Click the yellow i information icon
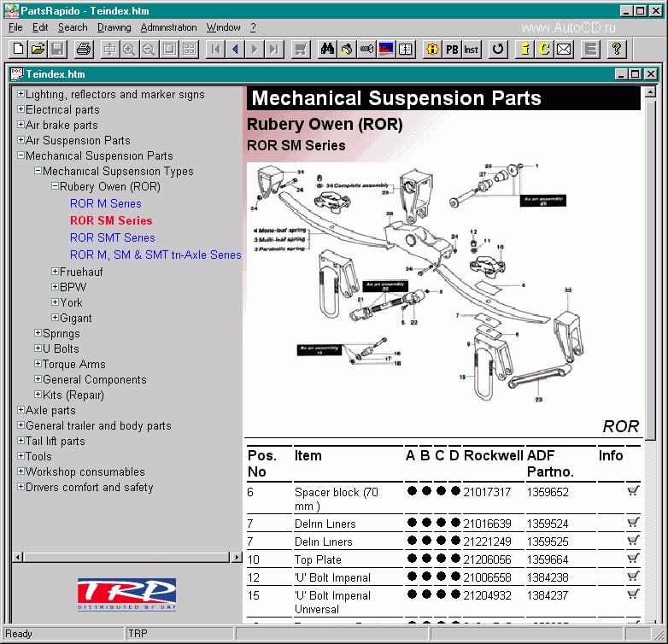Screen dimensions: 668x644 tap(524, 50)
